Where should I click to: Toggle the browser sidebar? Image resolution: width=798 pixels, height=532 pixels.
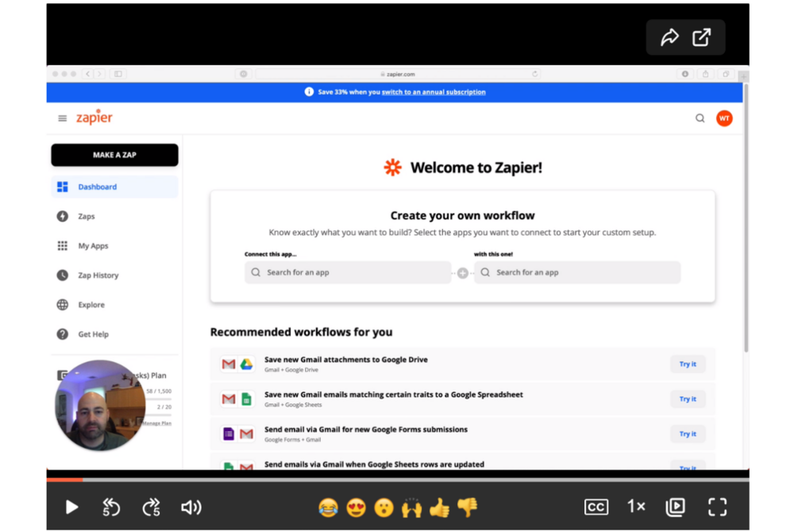coord(118,74)
